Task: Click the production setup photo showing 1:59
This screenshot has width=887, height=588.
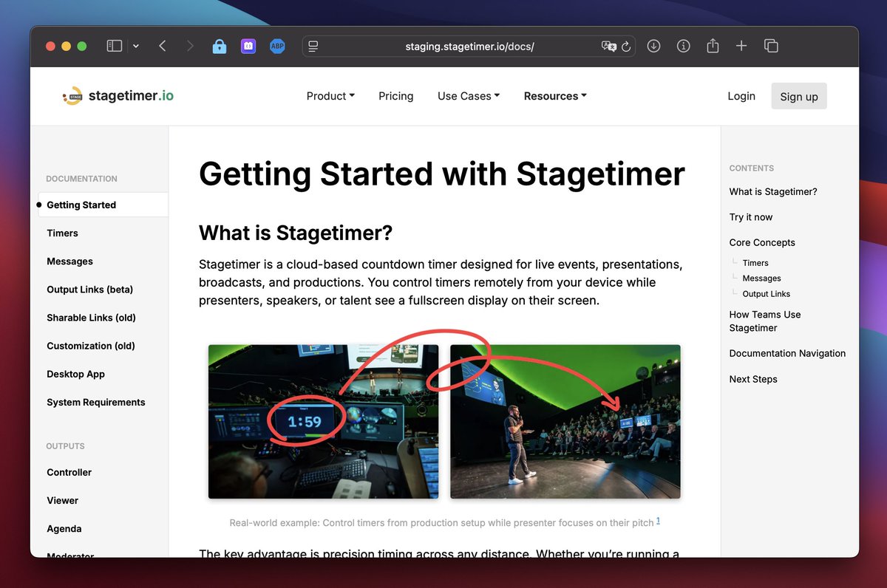Action: point(323,421)
